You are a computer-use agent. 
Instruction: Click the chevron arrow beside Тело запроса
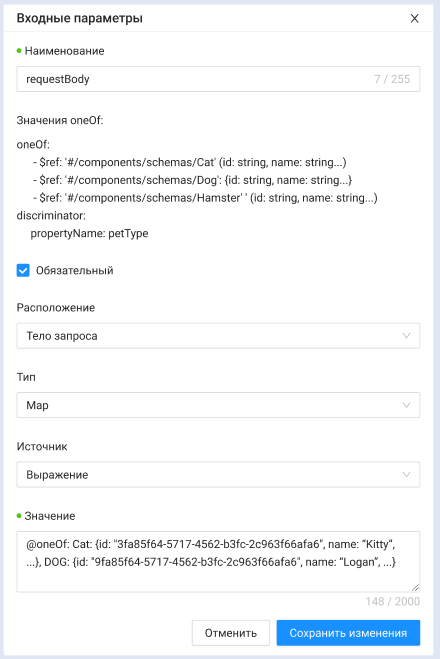[x=406, y=336]
